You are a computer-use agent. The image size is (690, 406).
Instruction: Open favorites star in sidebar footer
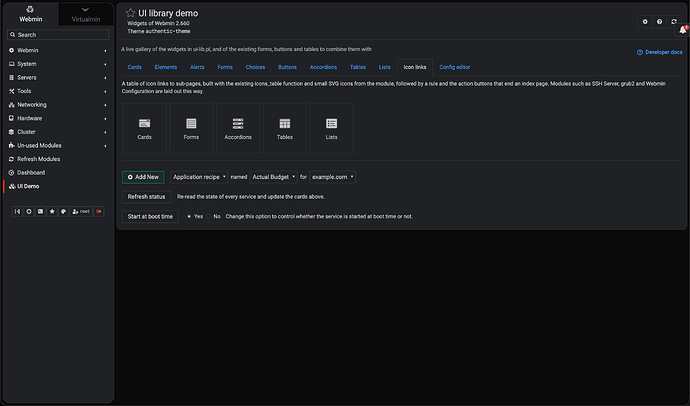point(52,212)
